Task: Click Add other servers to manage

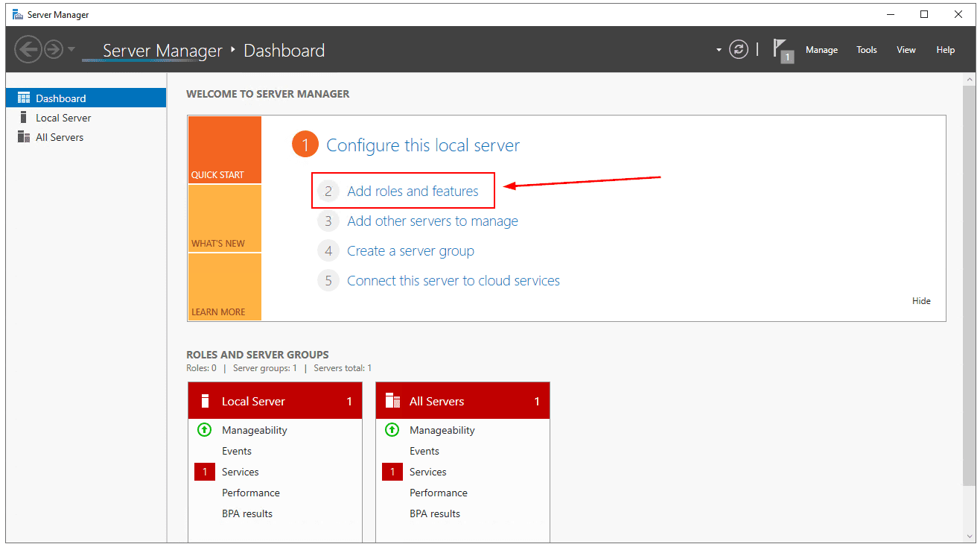Action: point(433,221)
